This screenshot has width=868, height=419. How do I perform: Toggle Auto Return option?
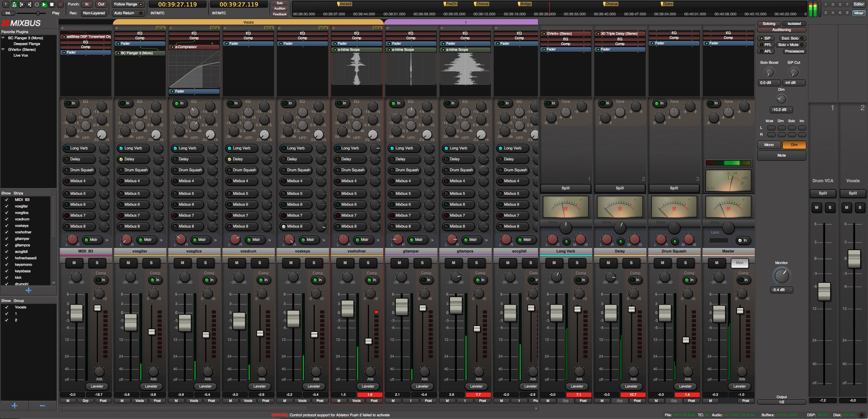[128, 13]
